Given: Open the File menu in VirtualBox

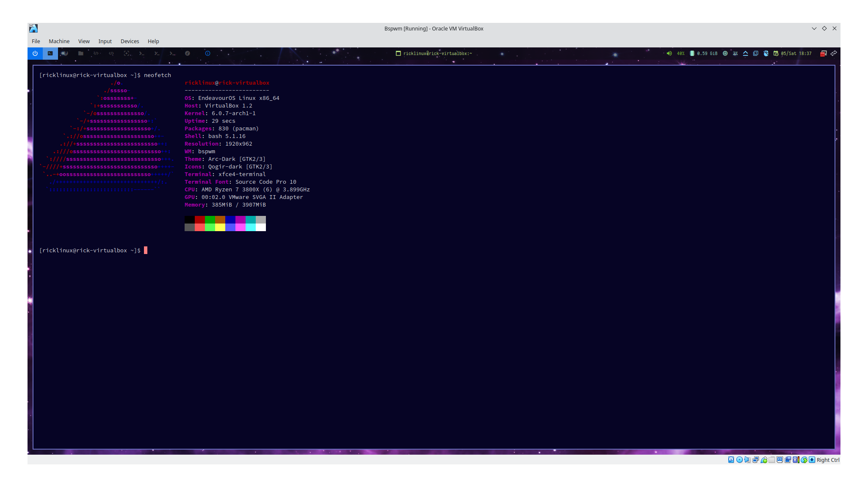Looking at the screenshot, I should (x=36, y=41).
